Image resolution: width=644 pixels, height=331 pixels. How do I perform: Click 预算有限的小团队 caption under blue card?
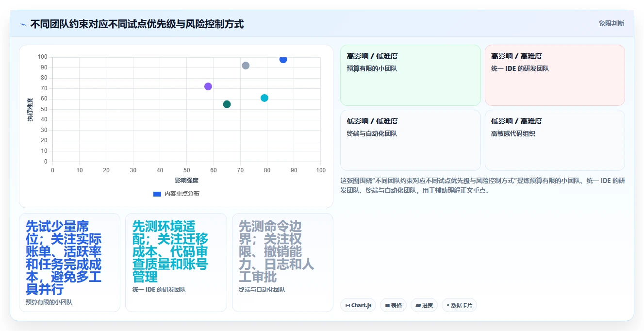tap(49, 302)
